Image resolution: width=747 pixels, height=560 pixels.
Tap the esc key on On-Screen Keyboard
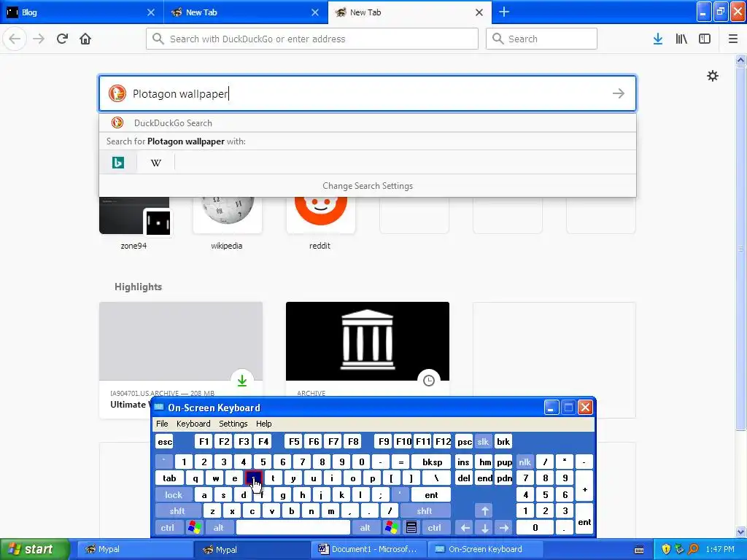(x=165, y=441)
